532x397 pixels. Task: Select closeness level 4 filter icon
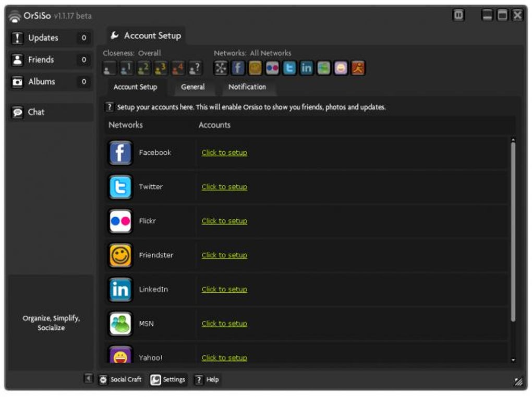[x=178, y=68]
